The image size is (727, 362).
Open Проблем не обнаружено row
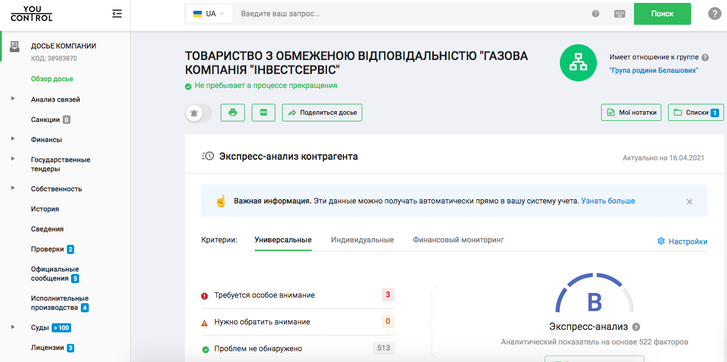298,349
